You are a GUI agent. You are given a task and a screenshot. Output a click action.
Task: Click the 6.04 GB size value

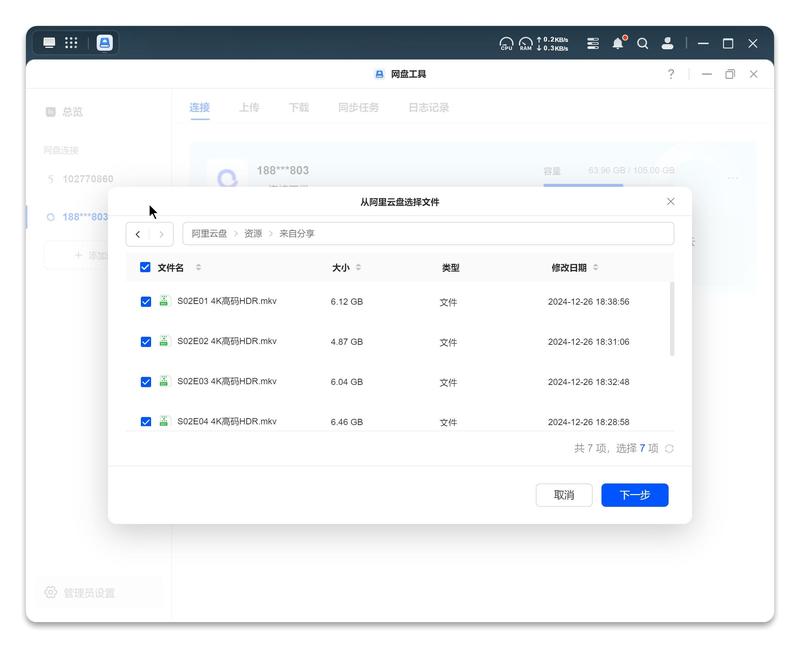(x=347, y=382)
